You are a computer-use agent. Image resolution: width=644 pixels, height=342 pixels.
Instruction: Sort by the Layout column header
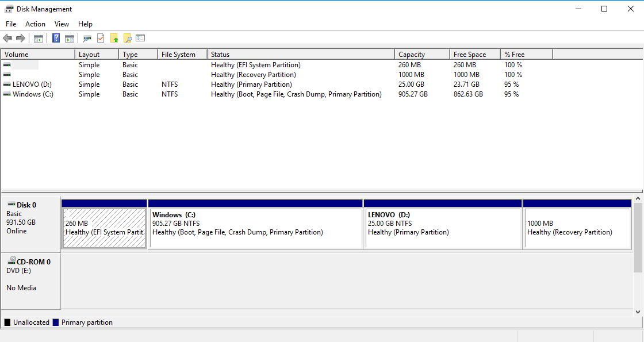(97, 54)
